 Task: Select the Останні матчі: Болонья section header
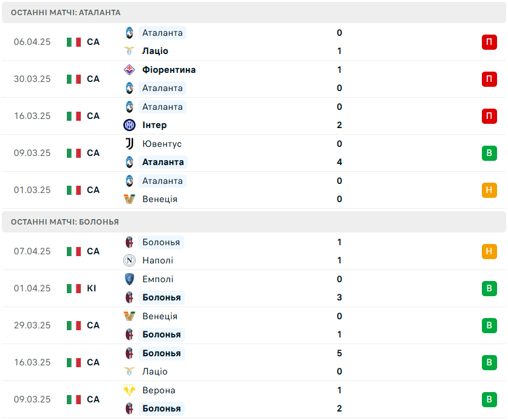(253, 222)
